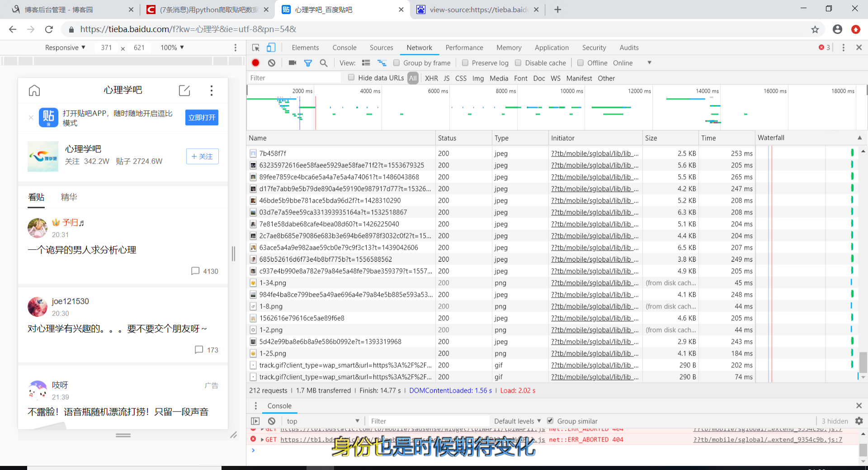Open a new browser tab
Screen dimensions: 868x470
[x=557, y=9]
